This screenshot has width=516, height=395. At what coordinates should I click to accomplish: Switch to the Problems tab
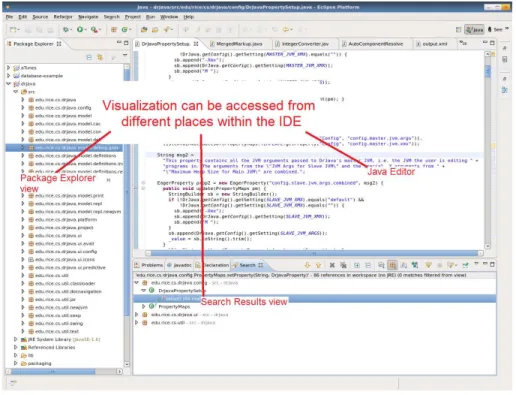coord(149,265)
